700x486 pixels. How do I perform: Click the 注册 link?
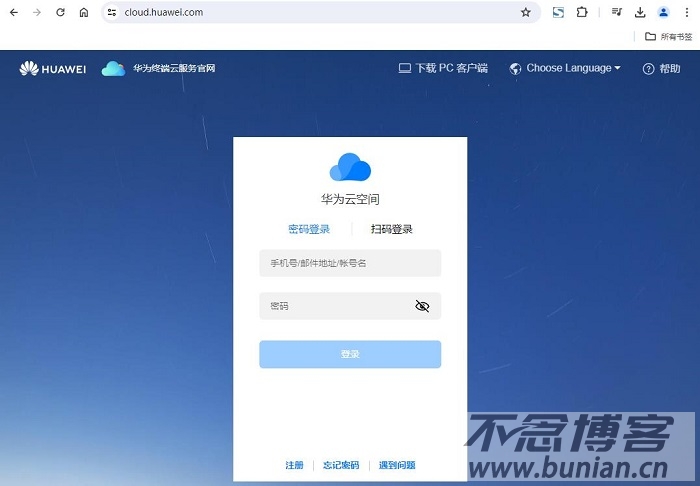[294, 465]
